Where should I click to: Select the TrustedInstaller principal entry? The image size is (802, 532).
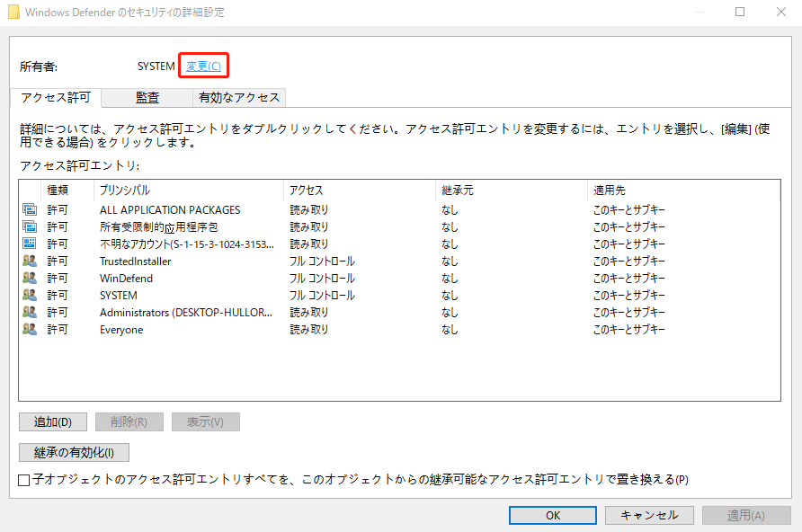pyautogui.click(x=136, y=261)
